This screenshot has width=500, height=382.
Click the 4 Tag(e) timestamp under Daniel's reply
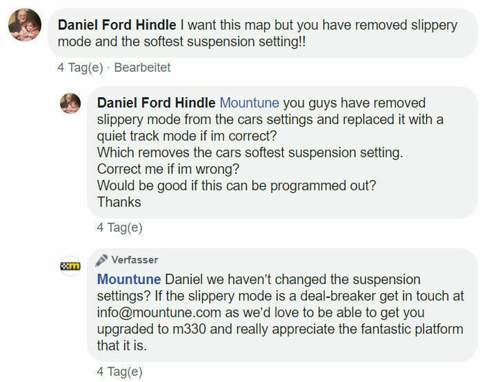tap(120, 228)
